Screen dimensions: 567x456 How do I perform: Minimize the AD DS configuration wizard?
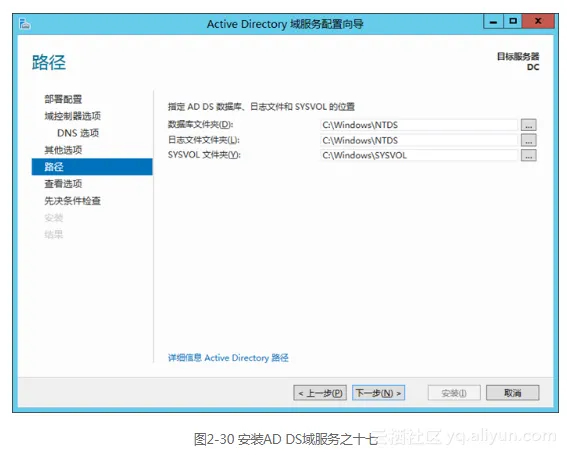(x=493, y=22)
